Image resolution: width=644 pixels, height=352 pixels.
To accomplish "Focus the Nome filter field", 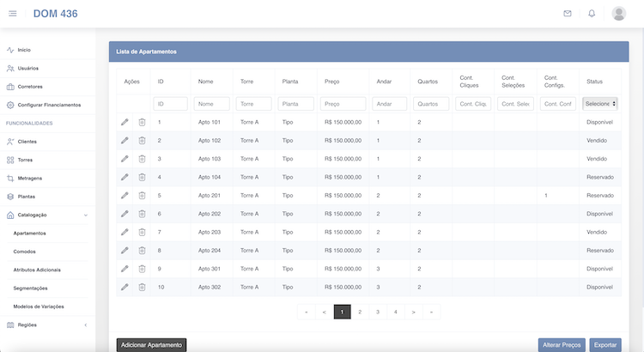I will pyautogui.click(x=211, y=104).
